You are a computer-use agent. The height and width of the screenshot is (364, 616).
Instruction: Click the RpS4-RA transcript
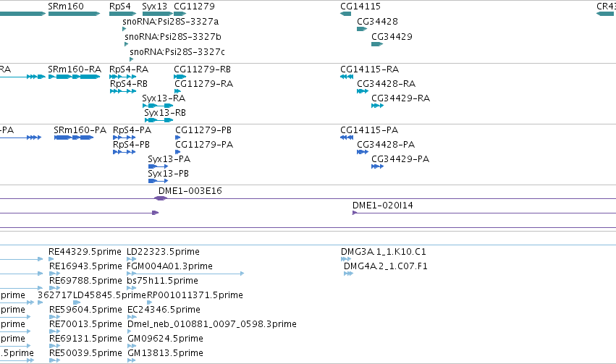[x=123, y=77]
